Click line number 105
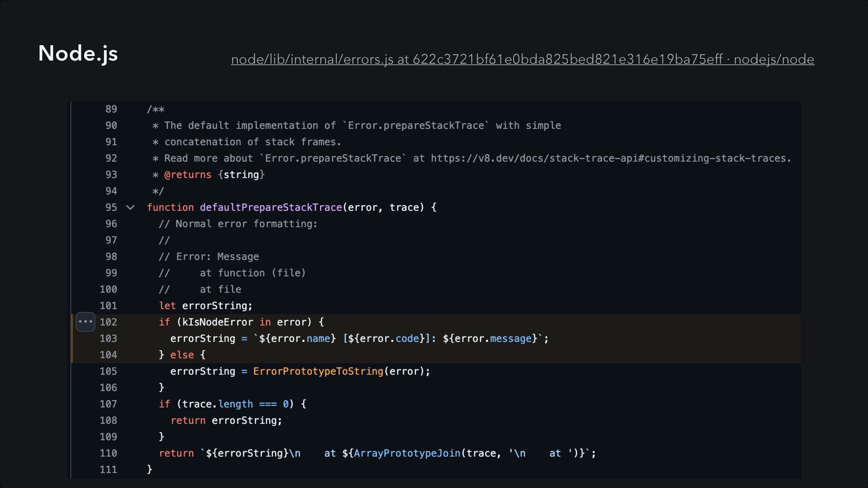The height and width of the screenshot is (488, 868). (108, 371)
